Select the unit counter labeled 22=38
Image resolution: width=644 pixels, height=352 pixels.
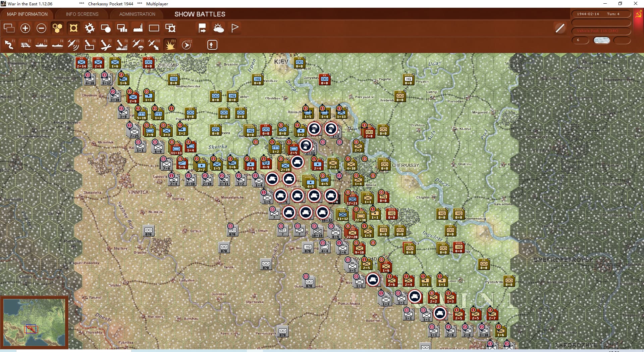(x=360, y=216)
